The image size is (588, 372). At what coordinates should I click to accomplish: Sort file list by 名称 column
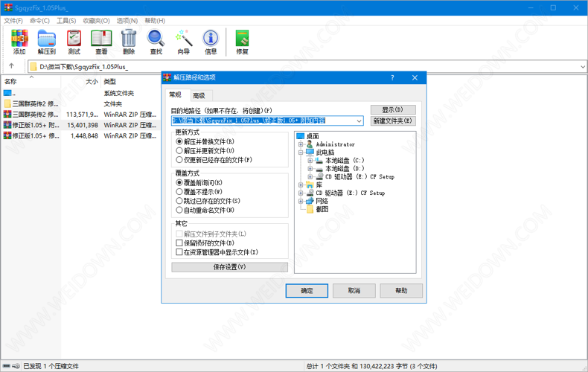[x=30, y=81]
